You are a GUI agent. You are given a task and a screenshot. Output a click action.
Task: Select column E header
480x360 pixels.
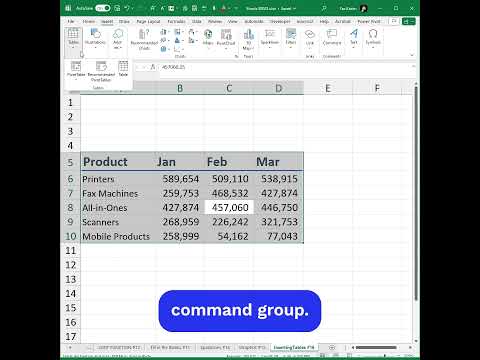328,88
